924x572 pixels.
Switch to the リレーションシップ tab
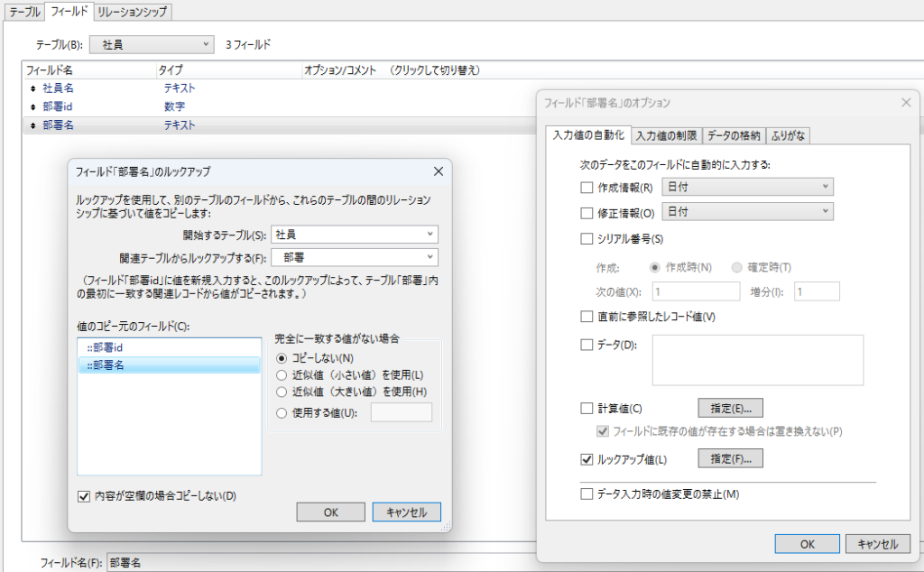pos(133,12)
